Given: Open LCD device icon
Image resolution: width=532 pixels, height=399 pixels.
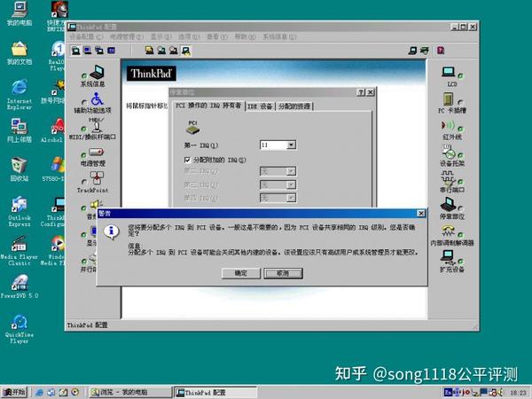Looking at the screenshot, I should [x=449, y=72].
